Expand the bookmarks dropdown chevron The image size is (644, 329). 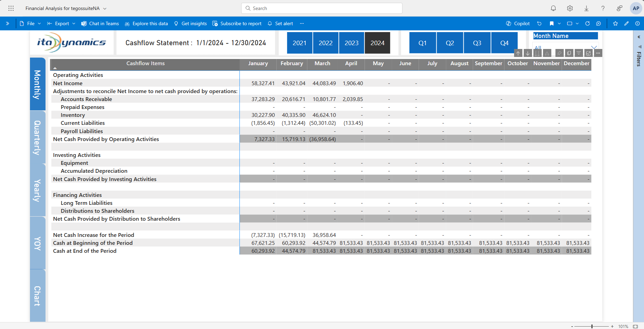(559, 23)
